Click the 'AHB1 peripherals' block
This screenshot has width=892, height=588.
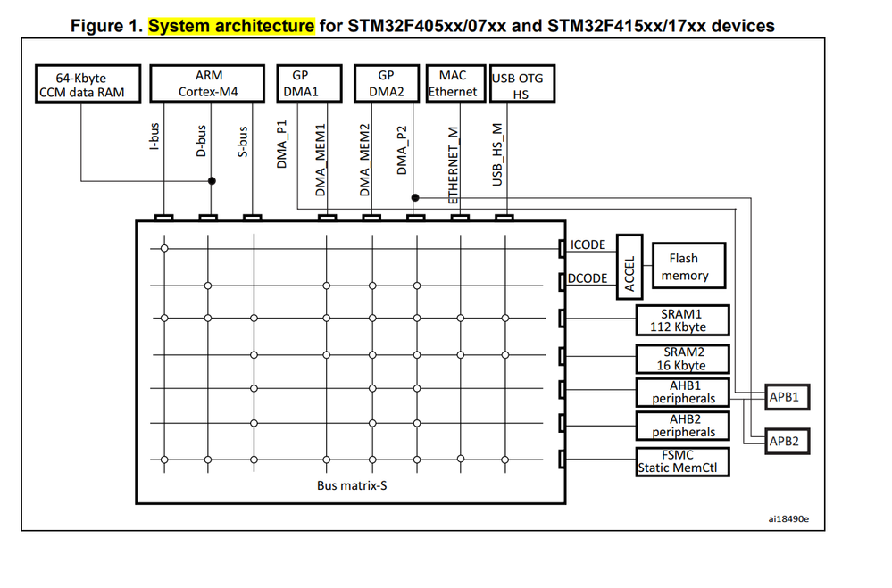683,393
